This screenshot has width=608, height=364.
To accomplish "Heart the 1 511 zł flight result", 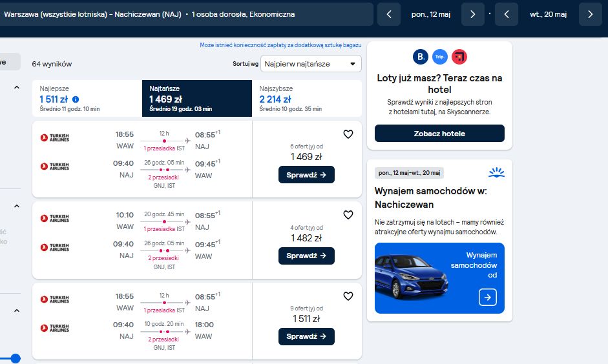I will click(x=348, y=296).
